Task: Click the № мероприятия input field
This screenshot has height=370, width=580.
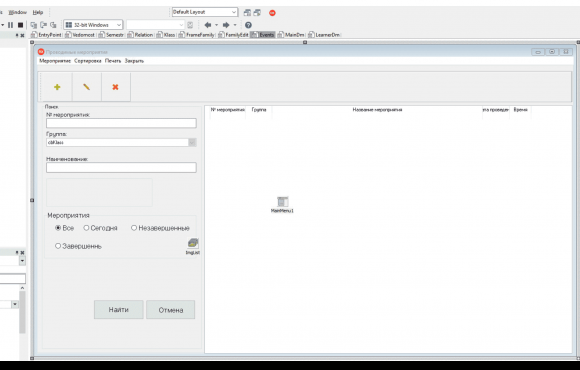Action: coord(121,123)
